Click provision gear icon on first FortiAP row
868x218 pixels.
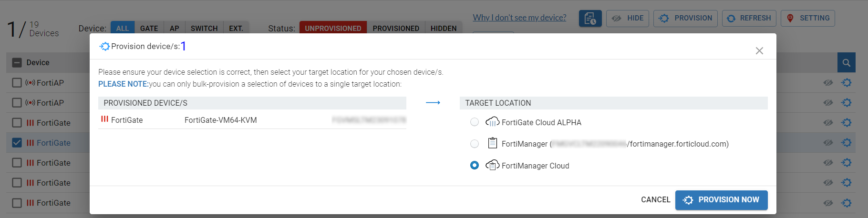click(847, 83)
